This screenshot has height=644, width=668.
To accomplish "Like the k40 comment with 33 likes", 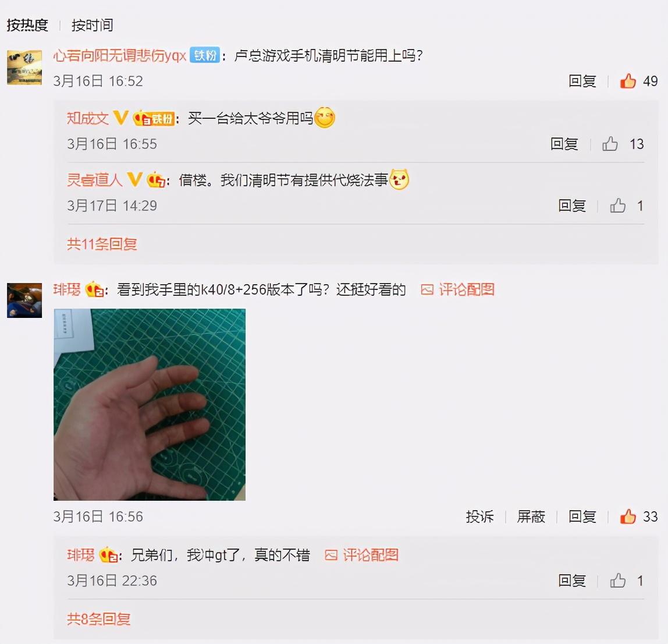I will (628, 516).
